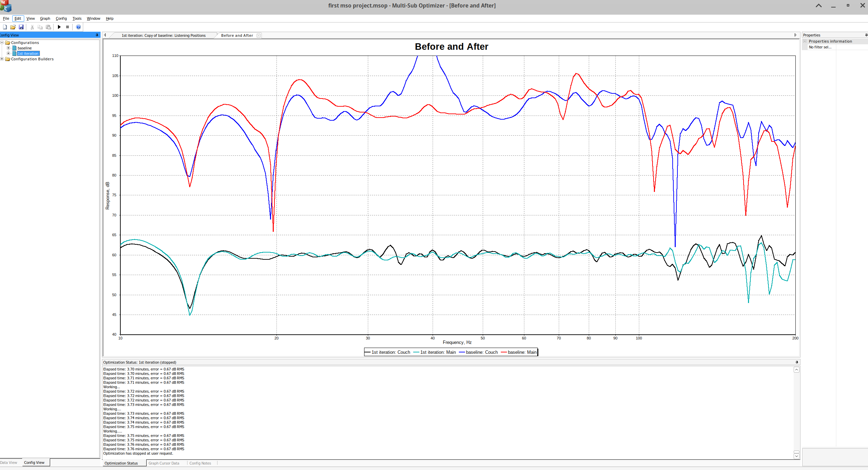
Task: Expand the 1st iteration node
Action: pos(9,54)
